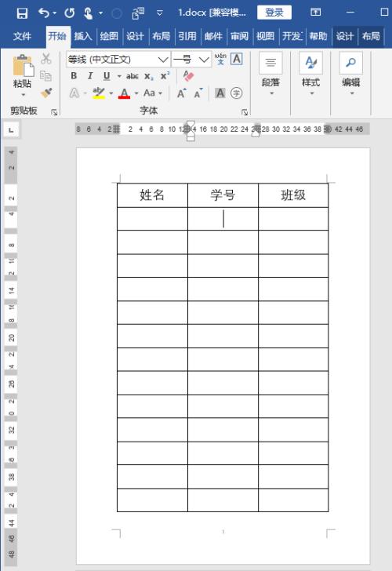This screenshot has width=392, height=571.
Task: Toggle Bold formatting
Action: (x=74, y=76)
